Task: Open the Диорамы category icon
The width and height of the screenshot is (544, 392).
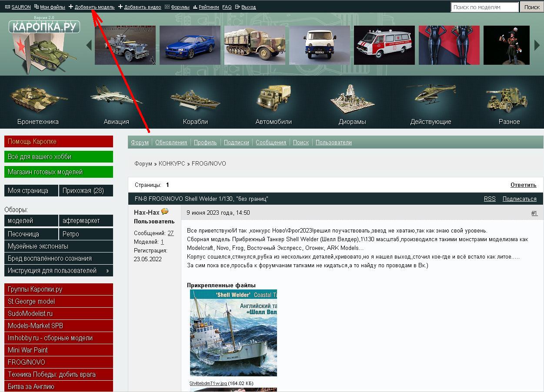Action: [352, 99]
